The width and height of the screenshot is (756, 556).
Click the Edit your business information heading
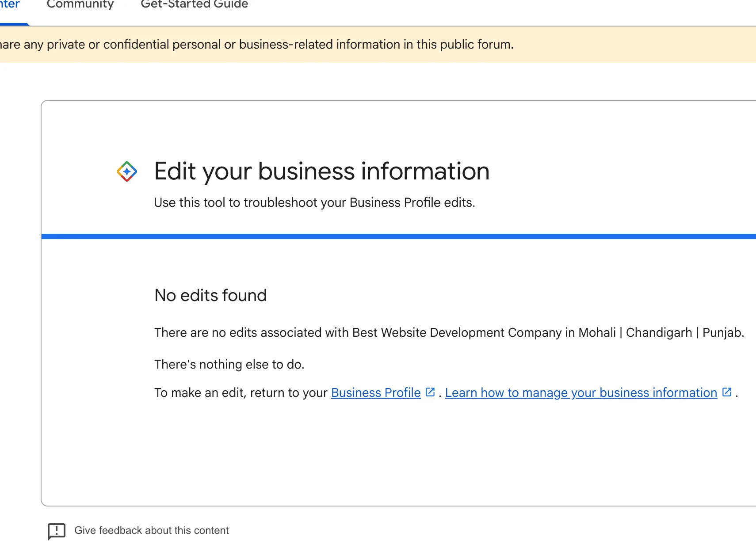tap(321, 171)
